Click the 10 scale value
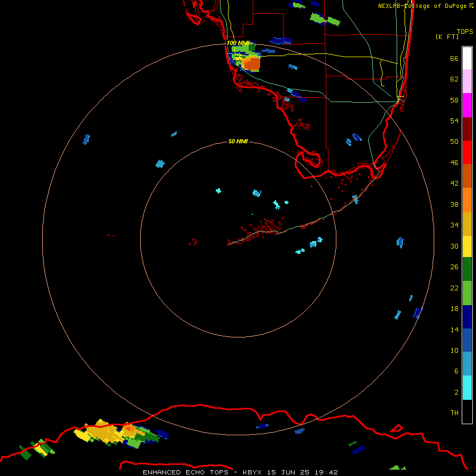The image size is (476, 476). (x=454, y=350)
